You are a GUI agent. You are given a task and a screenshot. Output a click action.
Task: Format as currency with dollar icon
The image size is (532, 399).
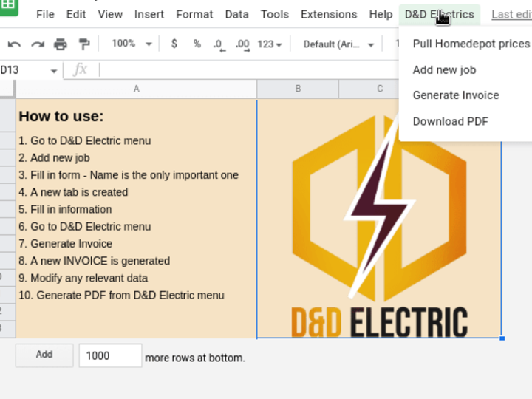click(x=174, y=44)
